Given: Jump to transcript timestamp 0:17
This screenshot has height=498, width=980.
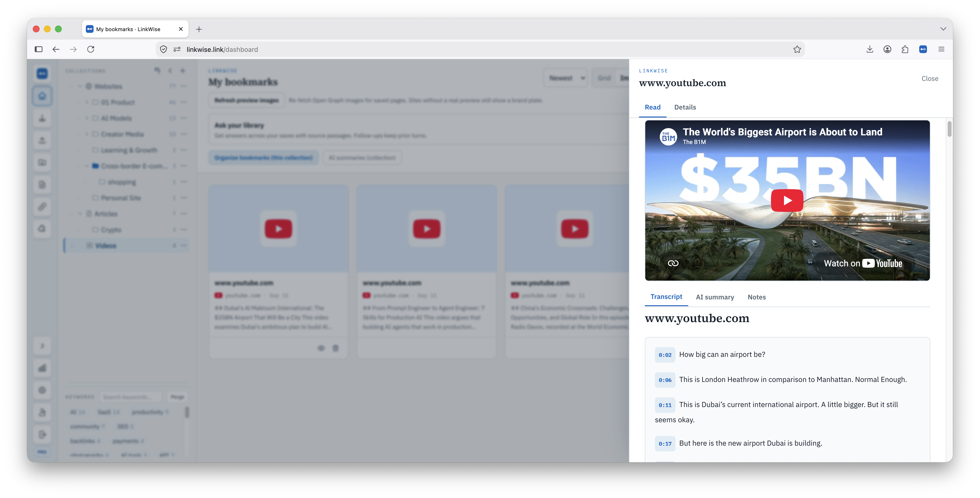Looking at the screenshot, I should pos(665,443).
